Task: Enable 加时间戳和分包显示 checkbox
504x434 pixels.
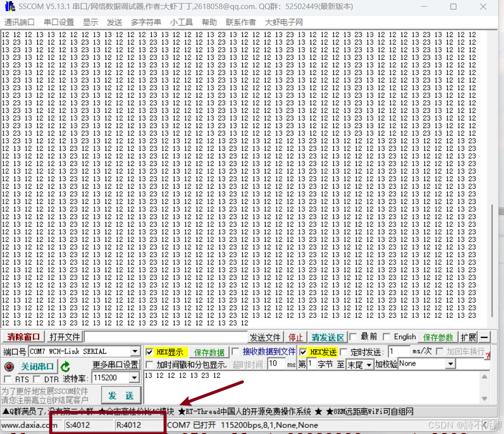Action: click(149, 365)
